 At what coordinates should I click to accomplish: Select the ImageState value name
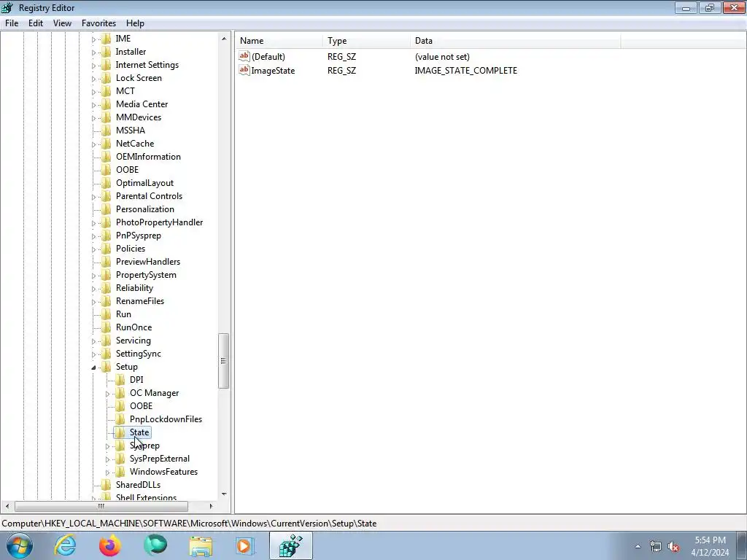(273, 71)
